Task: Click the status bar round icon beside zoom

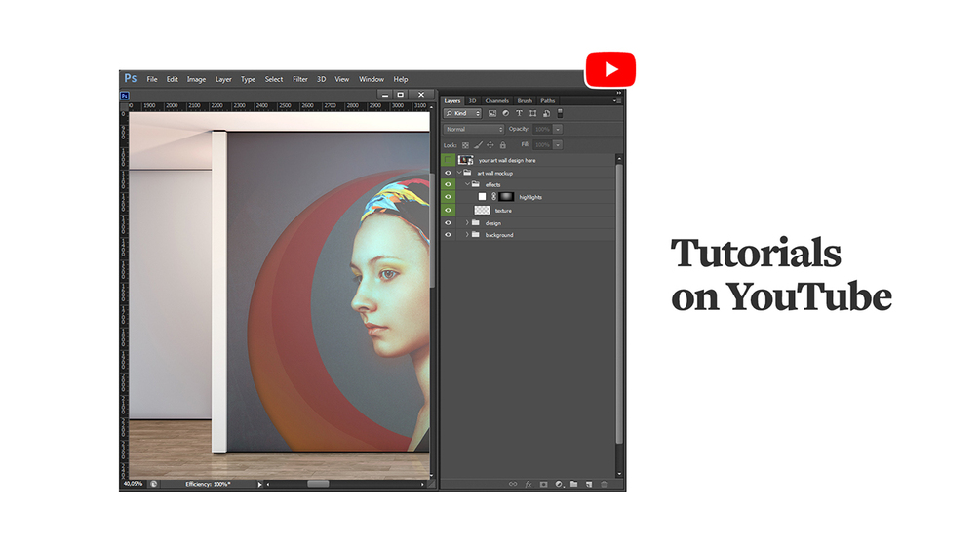Action: click(x=154, y=484)
